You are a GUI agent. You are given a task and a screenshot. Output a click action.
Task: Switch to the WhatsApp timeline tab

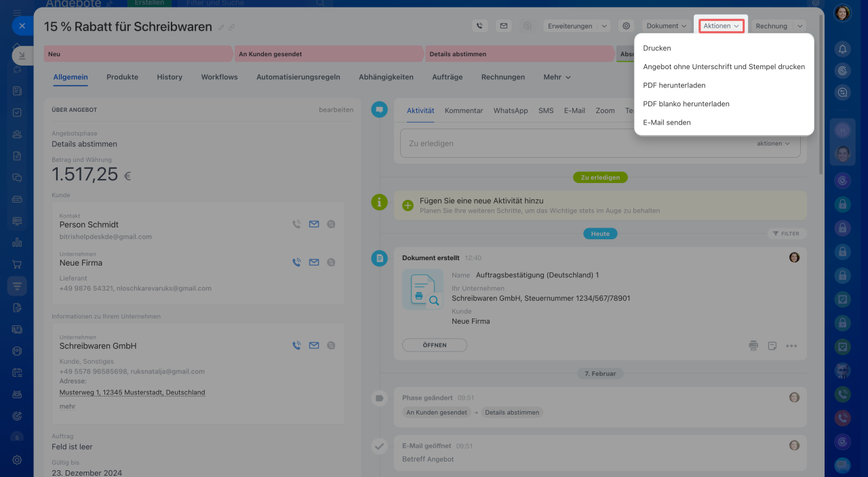coord(511,110)
